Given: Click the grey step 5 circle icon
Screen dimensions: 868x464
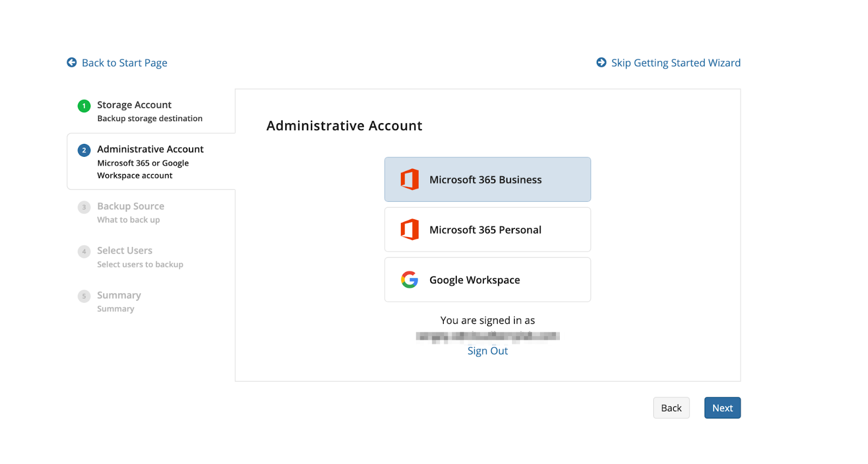Looking at the screenshot, I should [84, 296].
